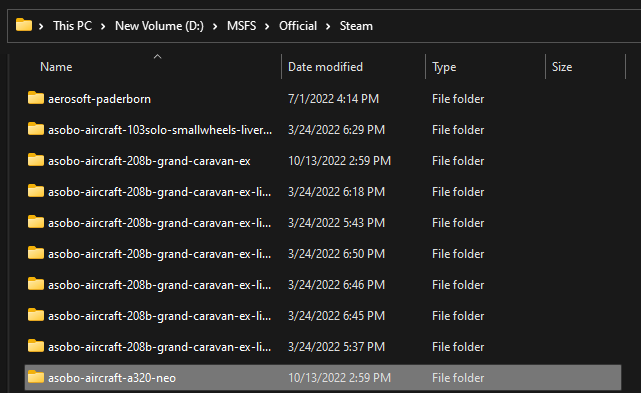Expand the chevron after This PC
The image size is (641, 393).
(103, 27)
